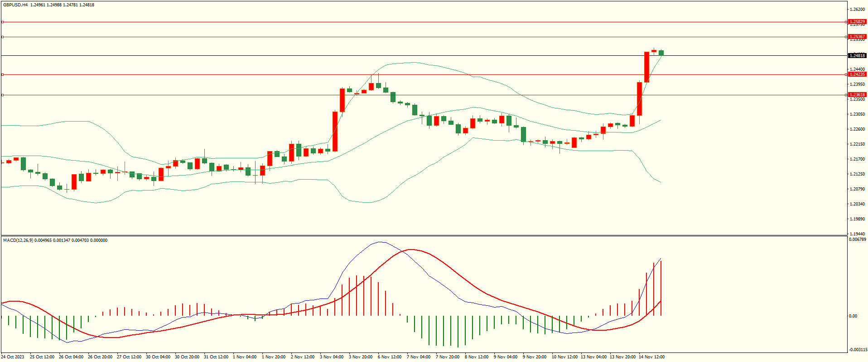Click the 2 Nov 12:00 time label
The image size is (868, 362).
tap(303, 357)
